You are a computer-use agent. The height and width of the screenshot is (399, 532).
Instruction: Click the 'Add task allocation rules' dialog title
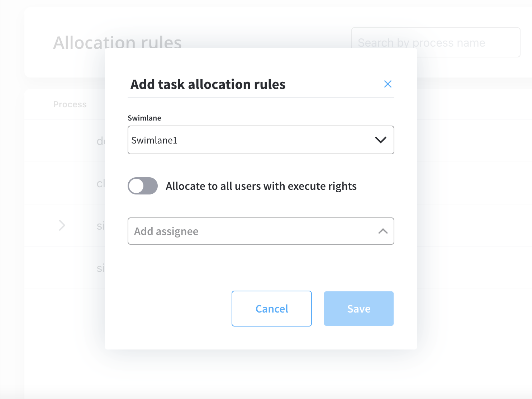click(x=208, y=84)
